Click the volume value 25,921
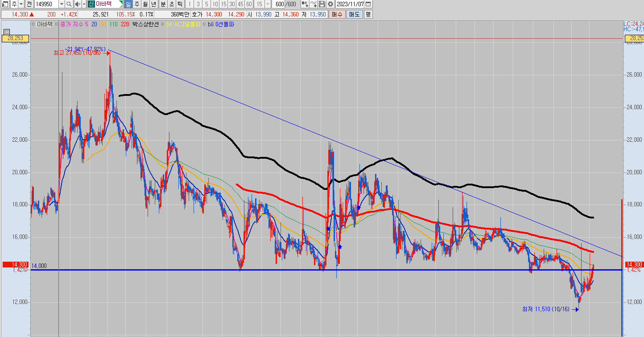 pos(100,14)
